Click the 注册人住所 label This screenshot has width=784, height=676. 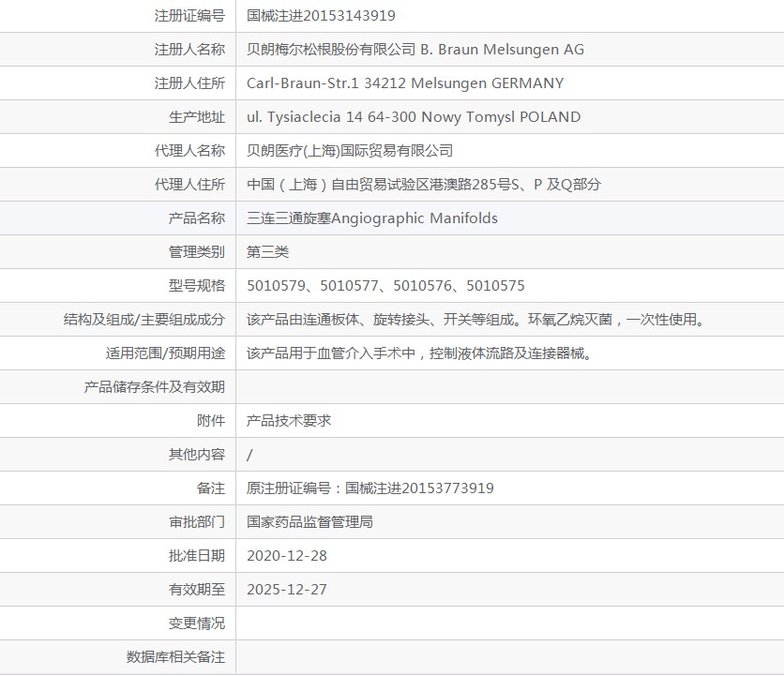189,83
